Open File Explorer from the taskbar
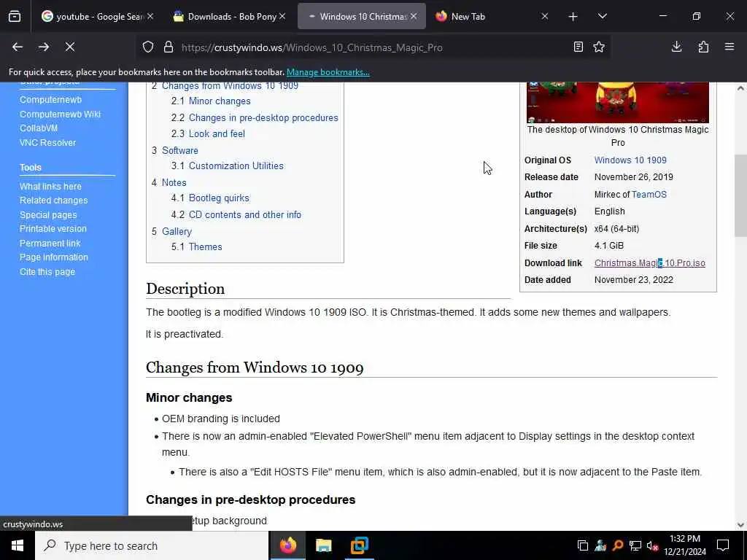747x560 pixels. pos(323,545)
